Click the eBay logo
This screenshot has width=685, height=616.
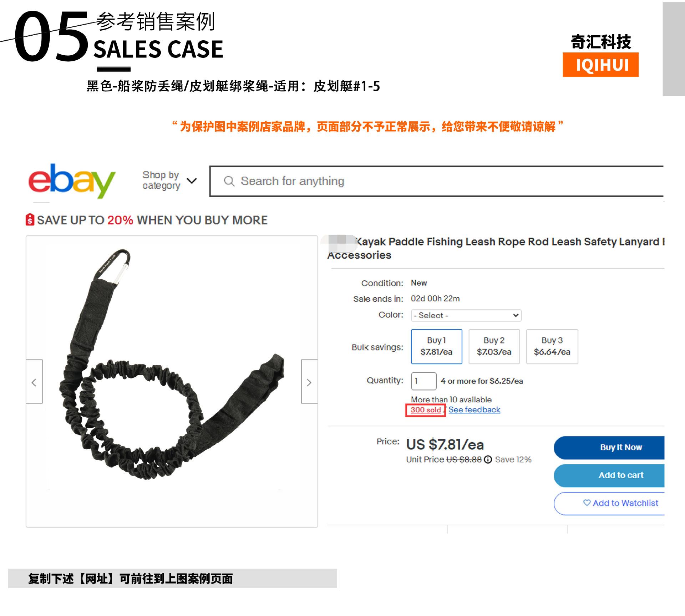[x=72, y=181]
